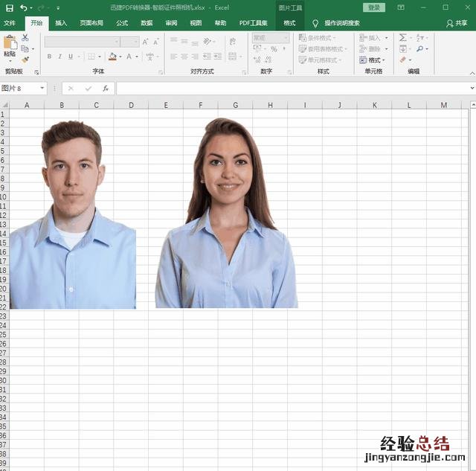Switch to the Formulas (公式) tab

[122, 23]
